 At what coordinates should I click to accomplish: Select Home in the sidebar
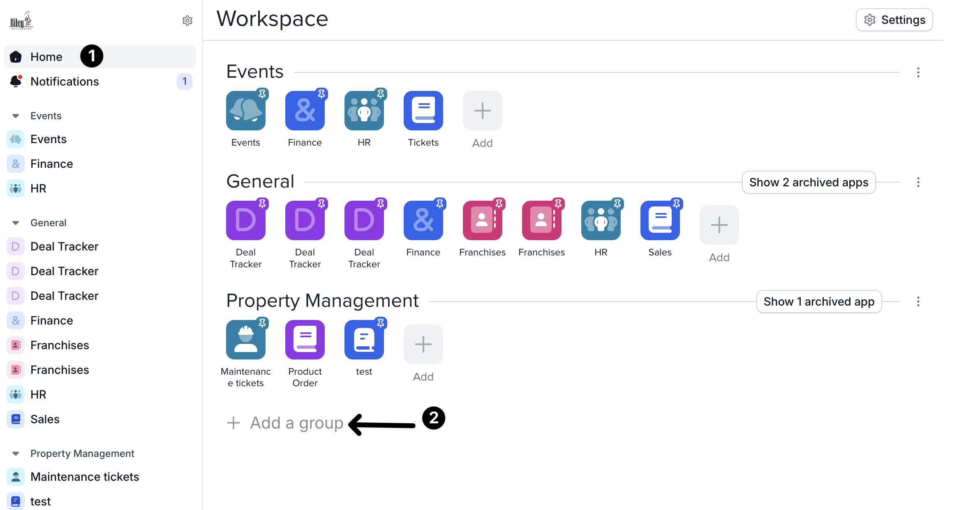tap(46, 57)
